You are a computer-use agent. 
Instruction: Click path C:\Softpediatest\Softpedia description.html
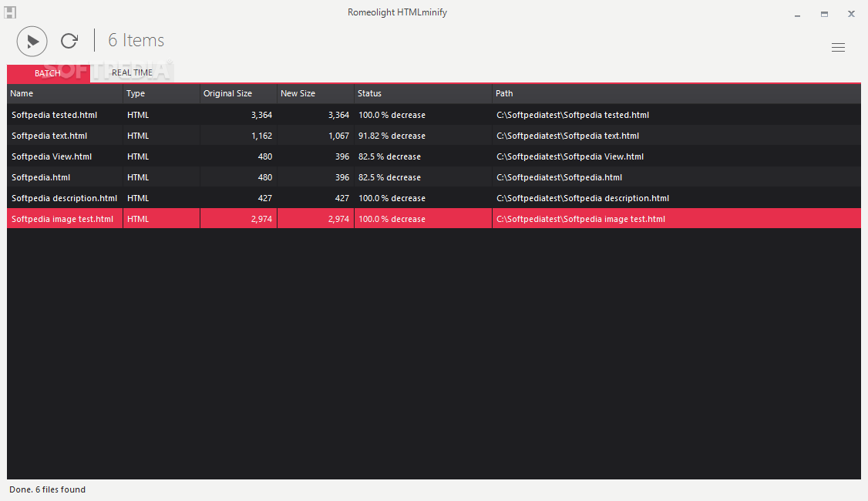point(582,198)
